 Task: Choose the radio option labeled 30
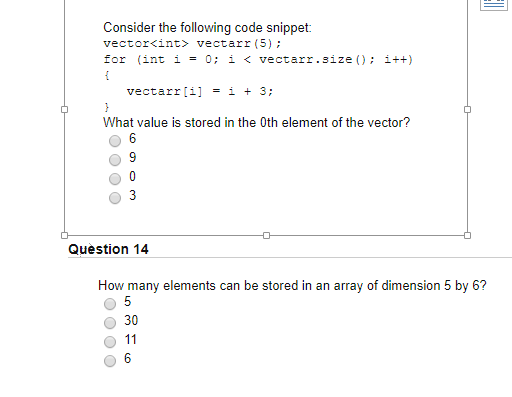[110, 323]
